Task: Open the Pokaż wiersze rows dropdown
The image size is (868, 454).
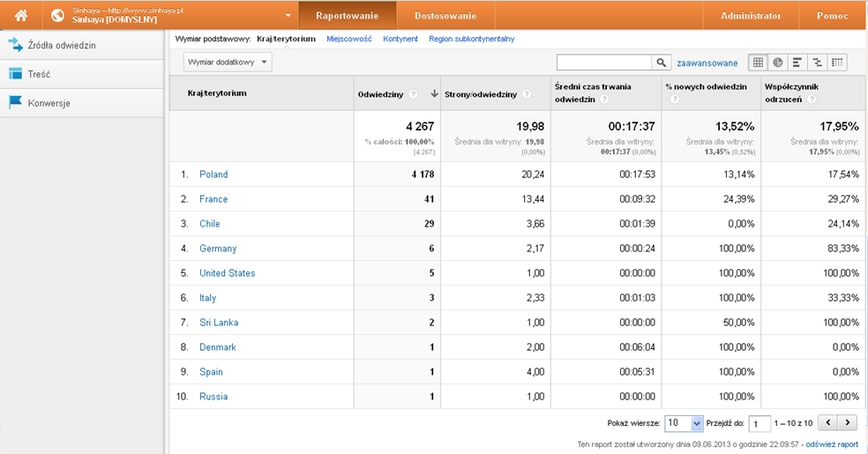Action: (x=684, y=423)
